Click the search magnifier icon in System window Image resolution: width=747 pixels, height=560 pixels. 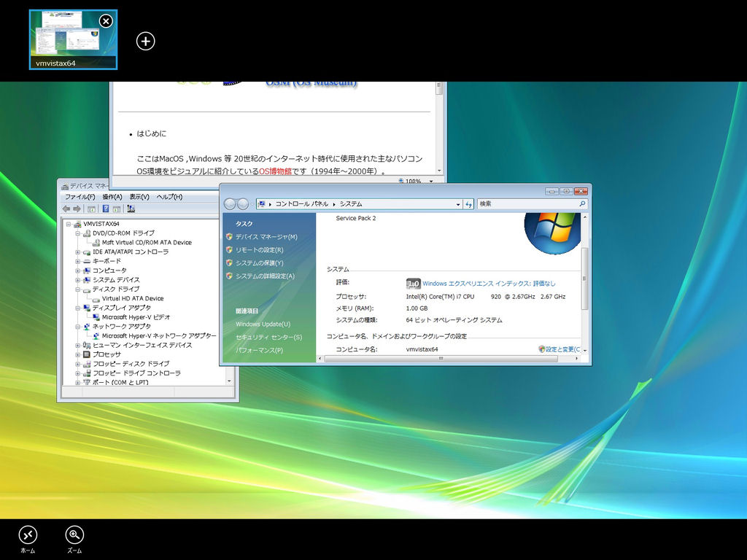coord(581,204)
